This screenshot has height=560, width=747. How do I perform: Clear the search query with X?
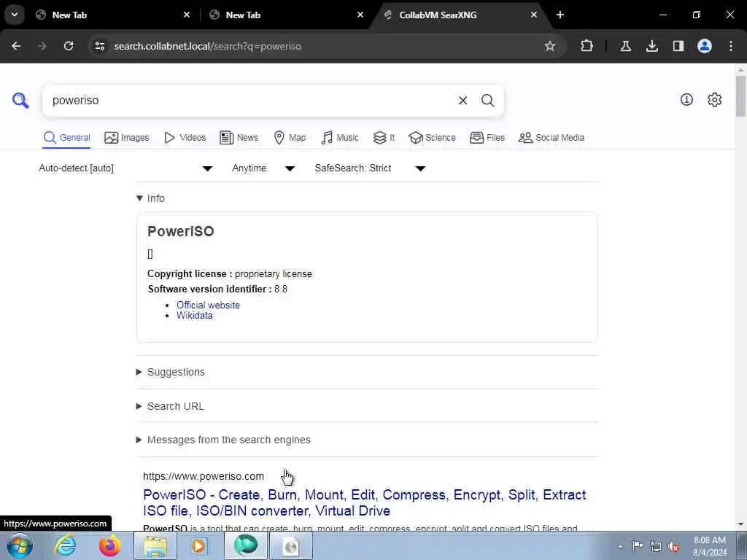(x=462, y=101)
